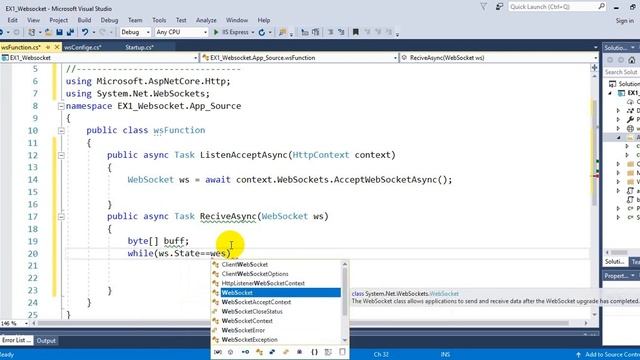Click the send feedback icon near Quick Launch

[499, 7]
